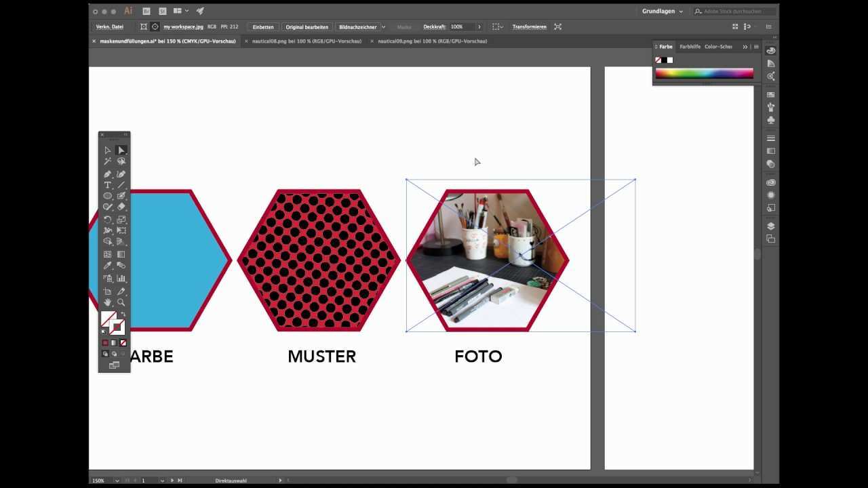Choose the Eyedropper tool

click(107, 266)
